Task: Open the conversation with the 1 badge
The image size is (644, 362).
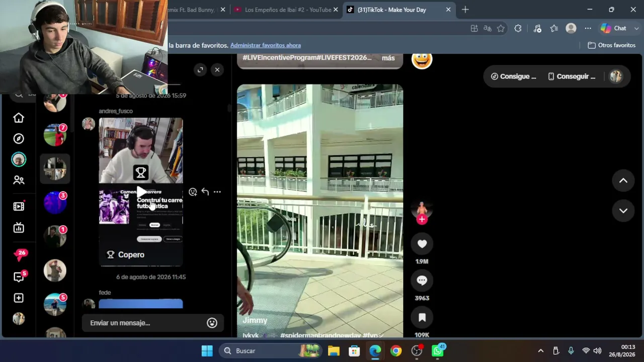Action: coord(55,236)
